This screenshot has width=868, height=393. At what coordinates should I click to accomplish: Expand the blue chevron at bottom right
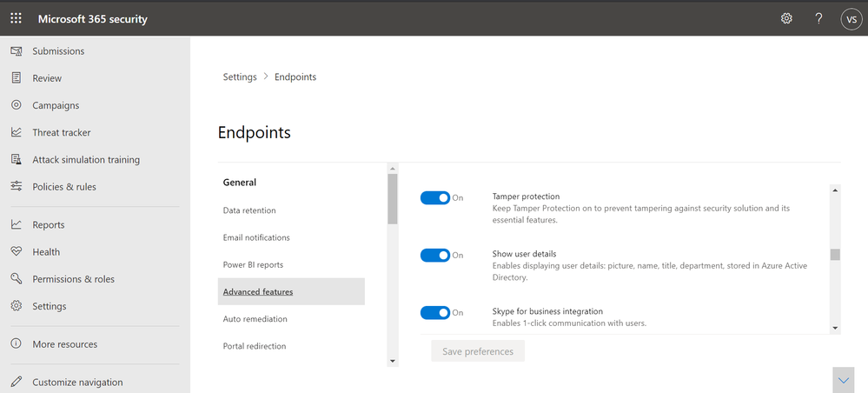[x=844, y=380]
